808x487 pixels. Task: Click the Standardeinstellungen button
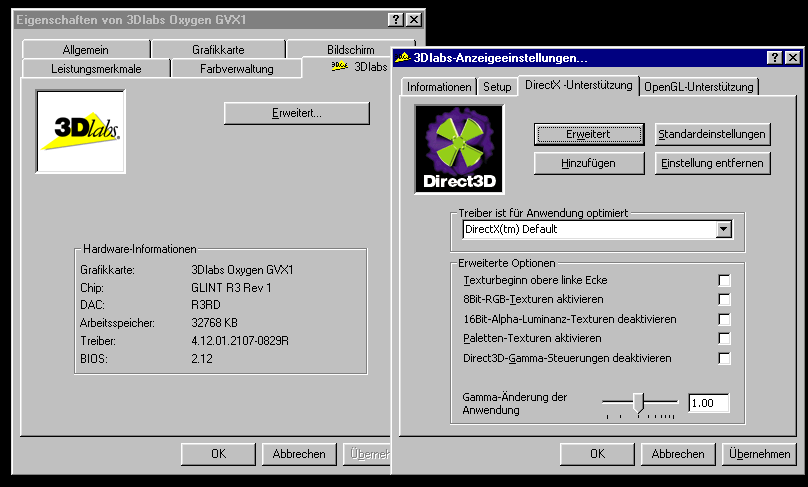713,134
